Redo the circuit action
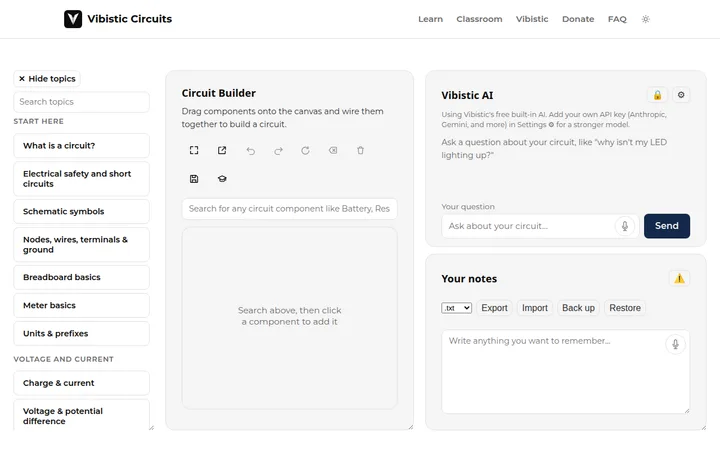This screenshot has width=720, height=450. [x=278, y=151]
